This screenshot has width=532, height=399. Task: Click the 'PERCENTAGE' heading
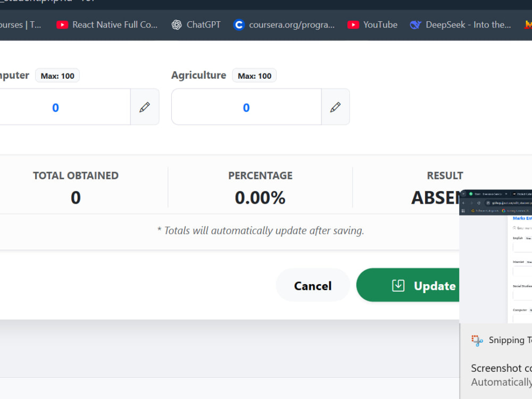pos(260,176)
